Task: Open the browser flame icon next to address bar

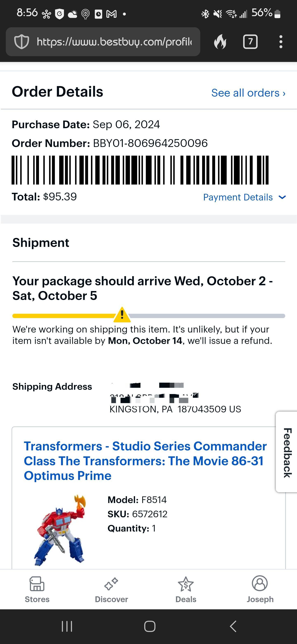Action: (x=220, y=42)
